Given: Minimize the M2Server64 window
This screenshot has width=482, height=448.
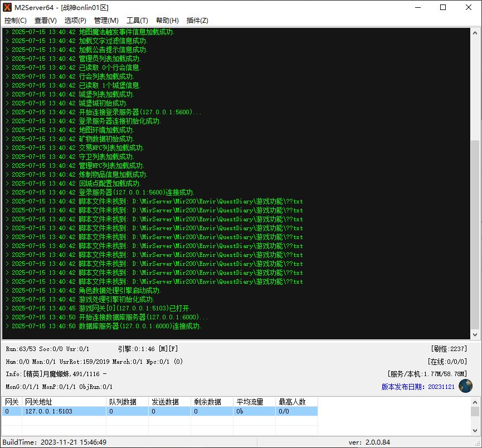Looking at the screenshot, I should point(418,7).
